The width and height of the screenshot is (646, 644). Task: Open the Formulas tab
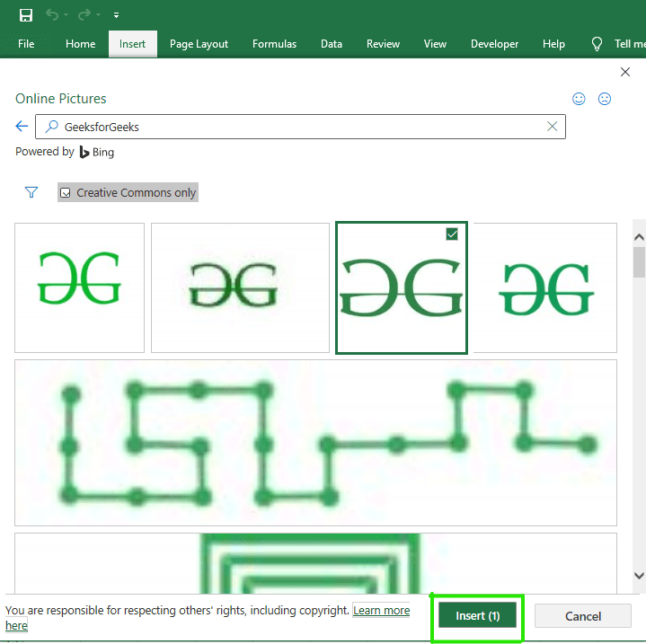tap(274, 44)
